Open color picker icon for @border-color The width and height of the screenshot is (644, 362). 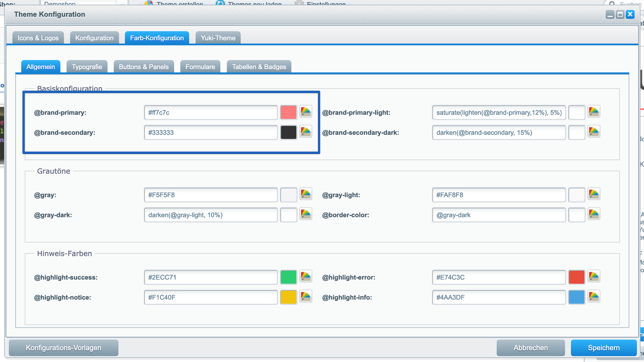point(594,214)
